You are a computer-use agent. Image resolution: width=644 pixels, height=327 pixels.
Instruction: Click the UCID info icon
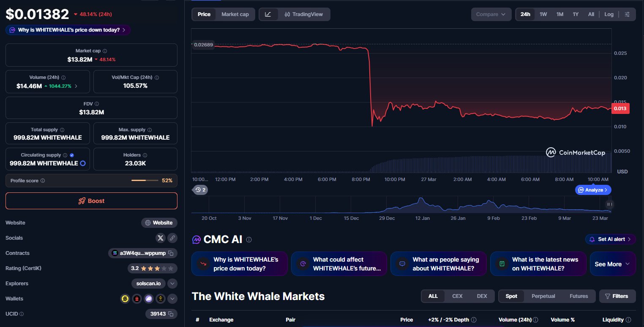pyautogui.click(x=22, y=314)
